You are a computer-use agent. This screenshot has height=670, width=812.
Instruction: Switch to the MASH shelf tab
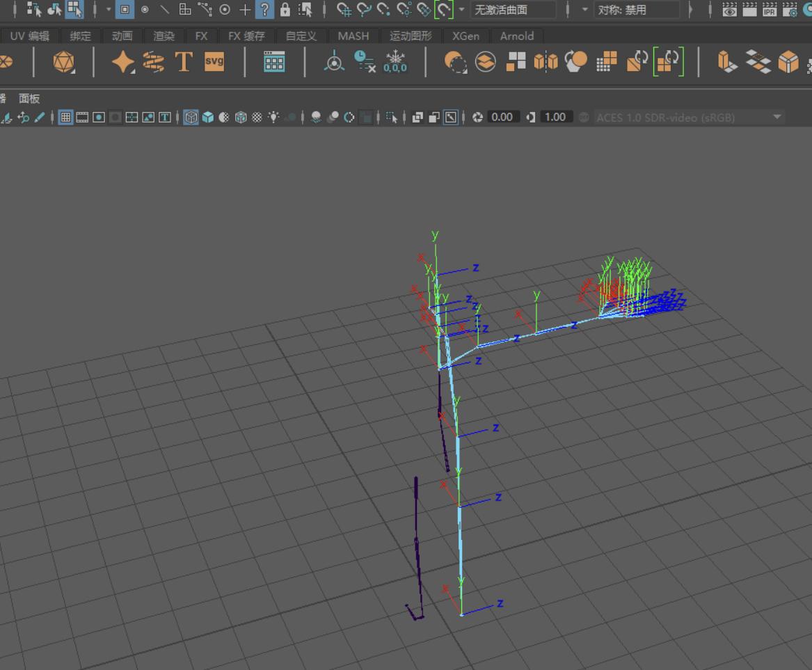pos(353,36)
